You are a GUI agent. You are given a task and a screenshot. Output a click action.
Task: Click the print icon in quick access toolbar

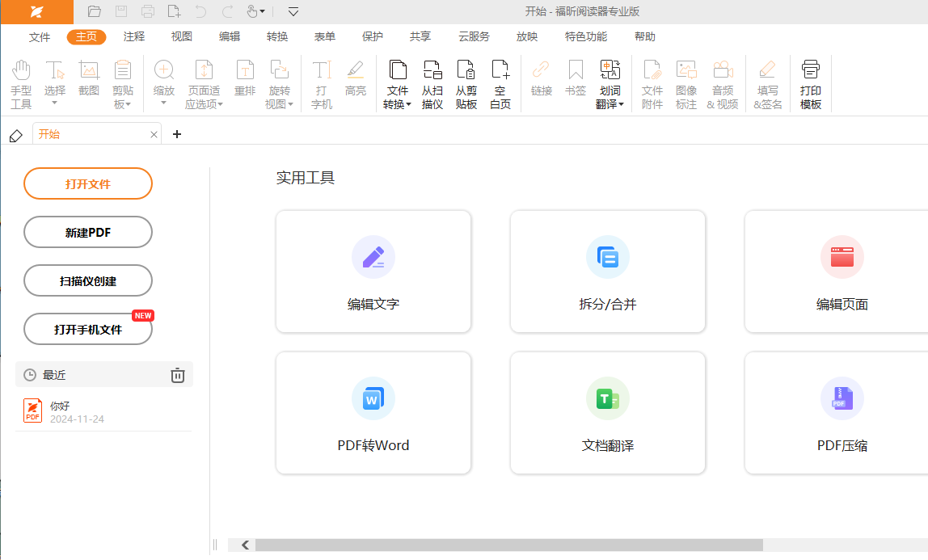pyautogui.click(x=147, y=11)
